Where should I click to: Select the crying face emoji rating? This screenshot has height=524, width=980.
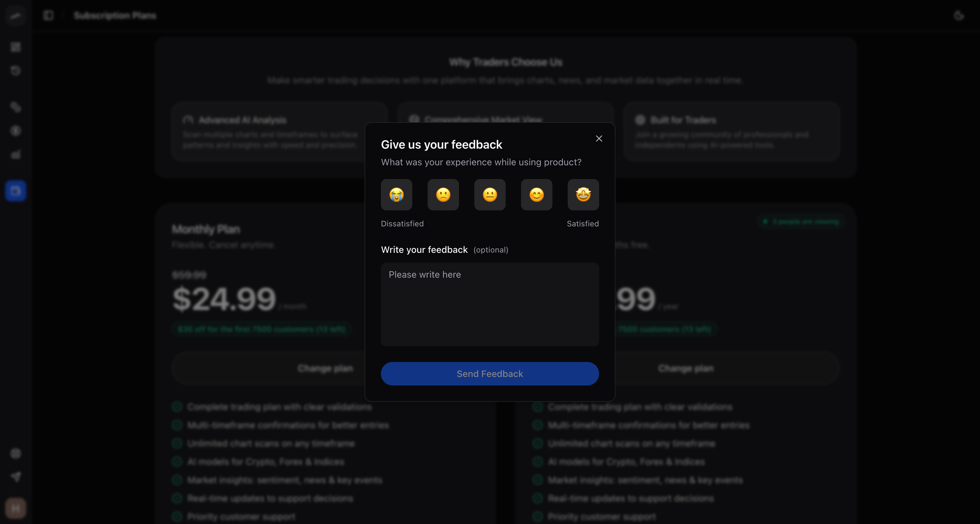(x=397, y=195)
